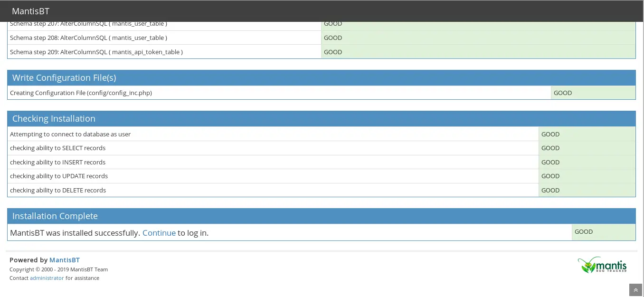Click the MantisBT brand in the navigation bar
644x297 pixels.
[30, 11]
